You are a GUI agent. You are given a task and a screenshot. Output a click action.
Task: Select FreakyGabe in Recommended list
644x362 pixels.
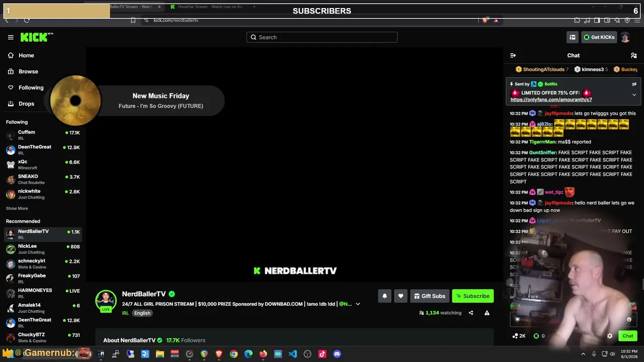[x=43, y=278]
